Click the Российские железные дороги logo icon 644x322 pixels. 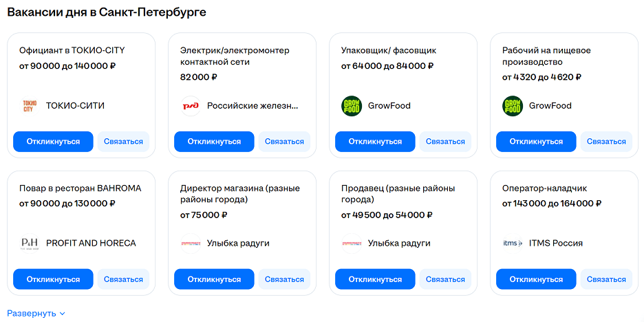190,106
